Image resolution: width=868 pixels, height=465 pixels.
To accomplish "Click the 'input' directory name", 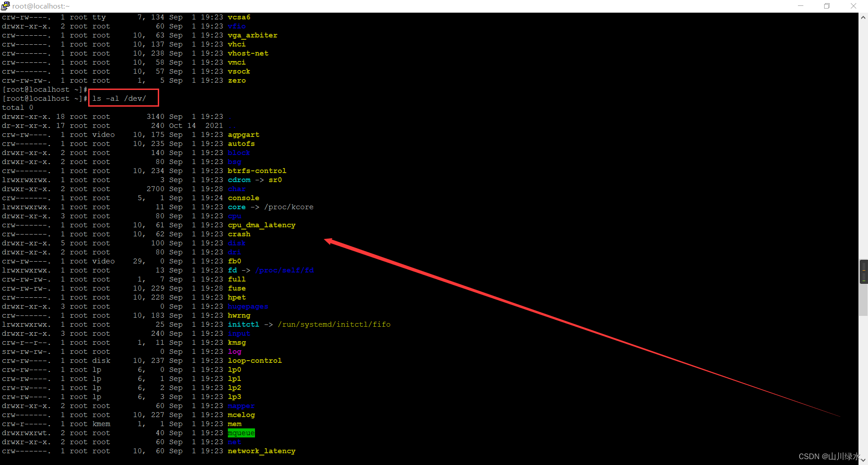I will coord(239,333).
